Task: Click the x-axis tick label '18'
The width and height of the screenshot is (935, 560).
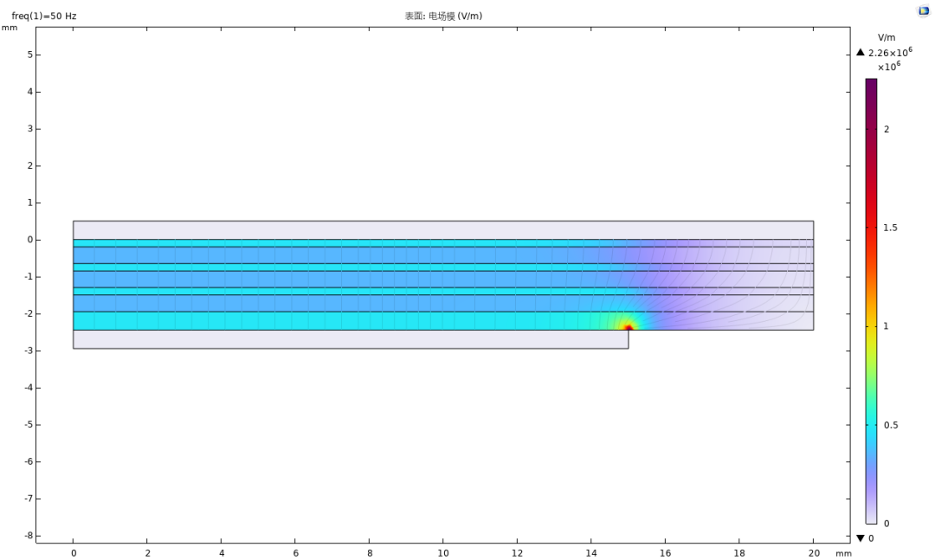Action: pyautogui.click(x=739, y=553)
